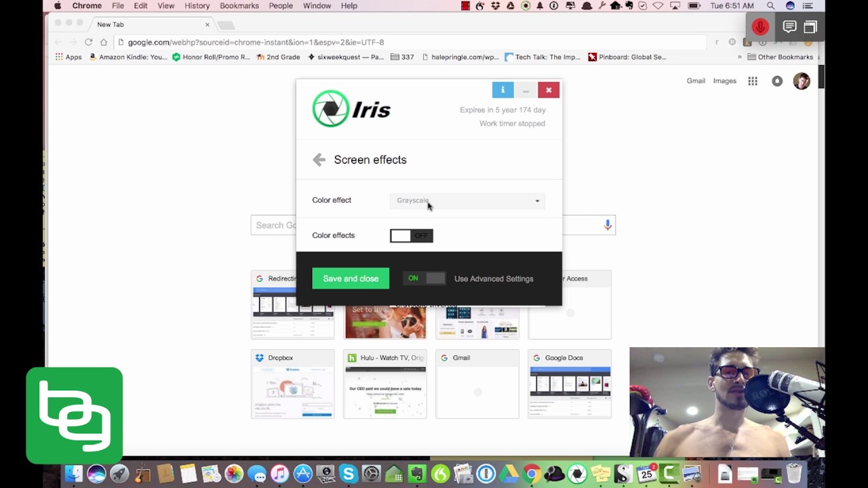Open iTunes from the Dock

coord(279,474)
